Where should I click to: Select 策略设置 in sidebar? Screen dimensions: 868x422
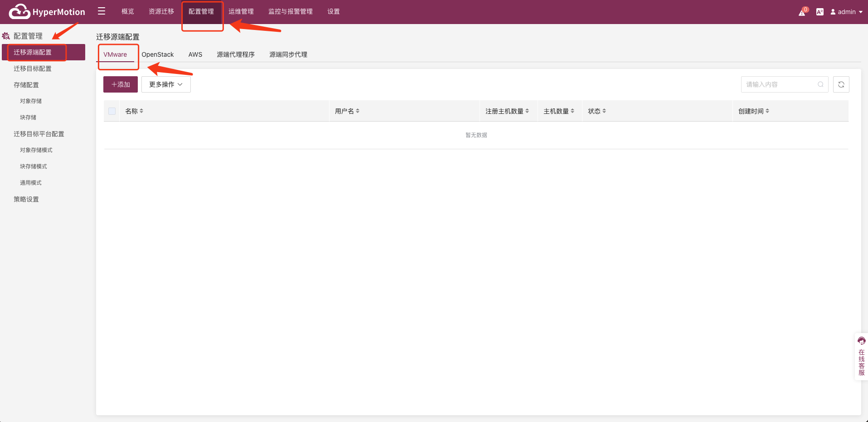pyautogui.click(x=26, y=199)
